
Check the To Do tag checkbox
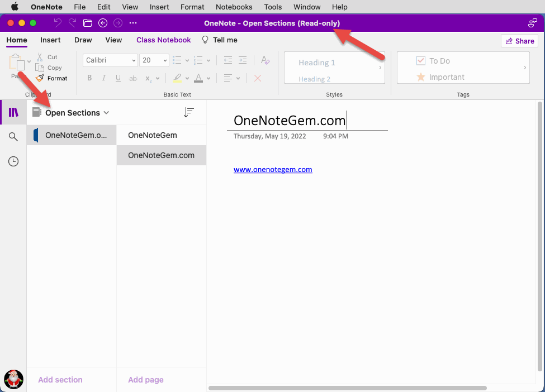(420, 61)
